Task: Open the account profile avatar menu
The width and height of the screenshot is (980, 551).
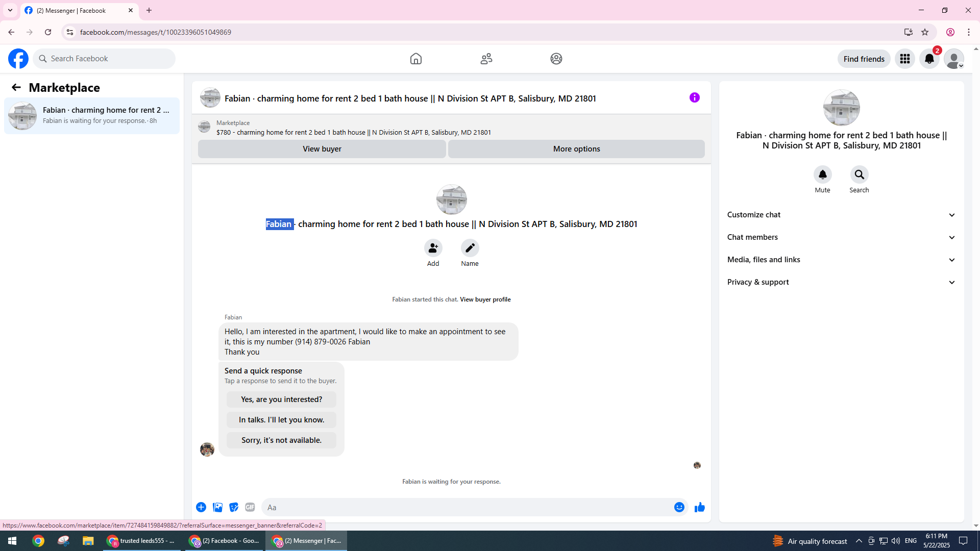Action: click(x=954, y=59)
